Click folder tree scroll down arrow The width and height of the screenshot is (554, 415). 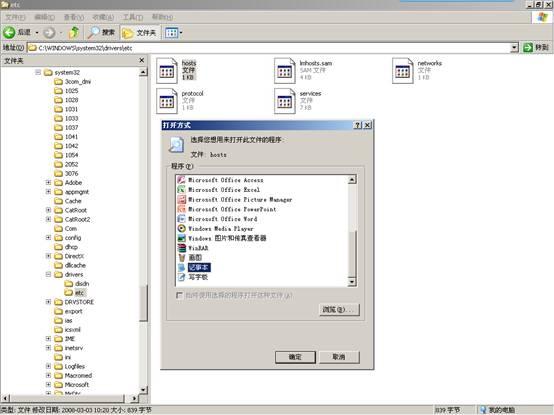click(143, 390)
